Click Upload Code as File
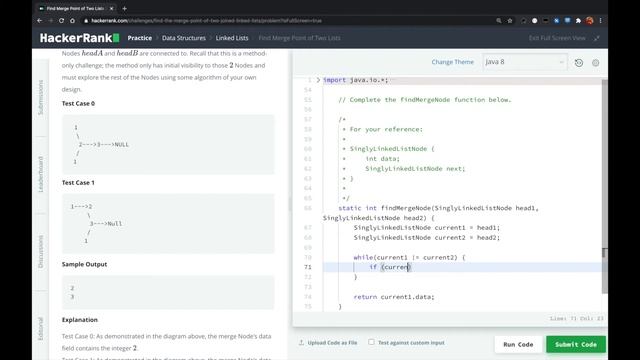This screenshot has width=640, height=360. click(x=332, y=343)
